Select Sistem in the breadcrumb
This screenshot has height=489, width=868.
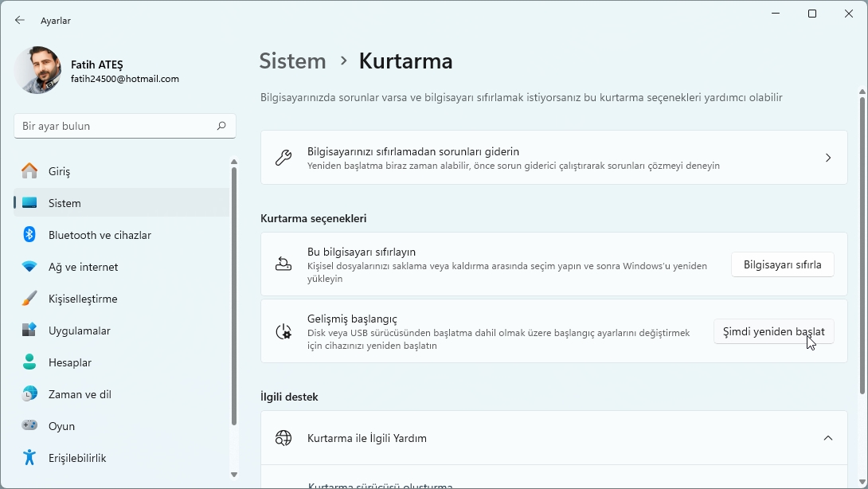[292, 61]
